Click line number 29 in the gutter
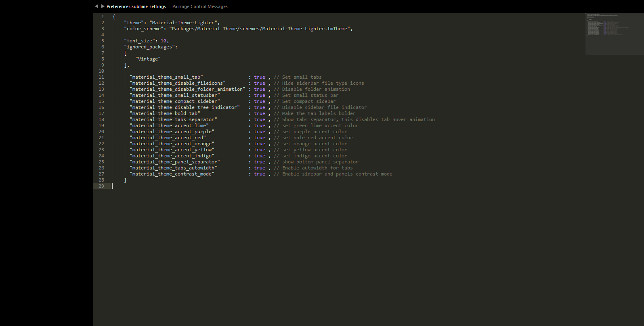Screen dimensions: 644x326 pyautogui.click(x=101, y=186)
